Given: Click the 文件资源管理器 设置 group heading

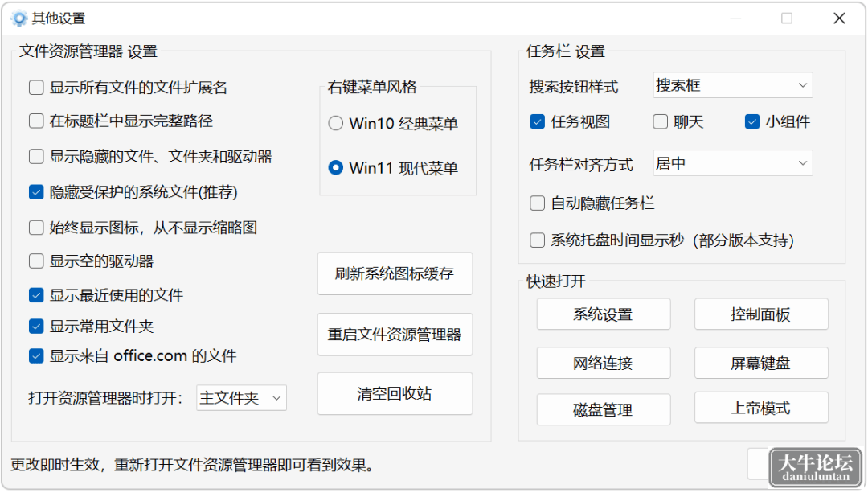Looking at the screenshot, I should [88, 51].
